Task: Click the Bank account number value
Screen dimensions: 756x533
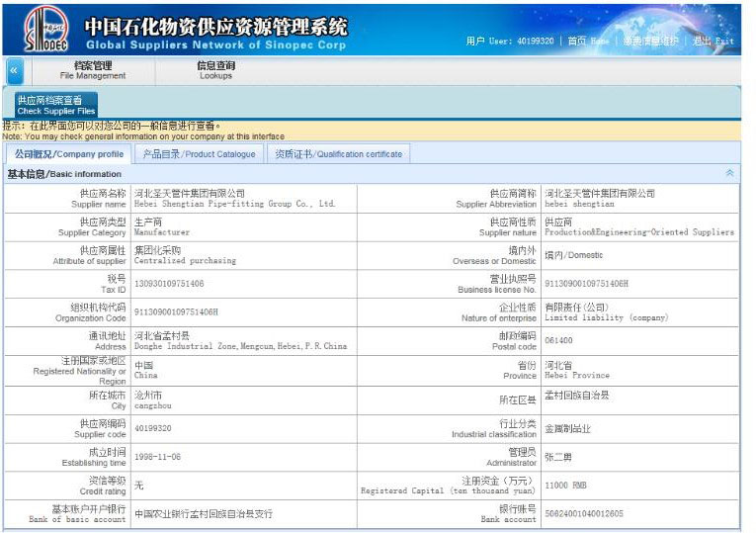Action: click(584, 514)
